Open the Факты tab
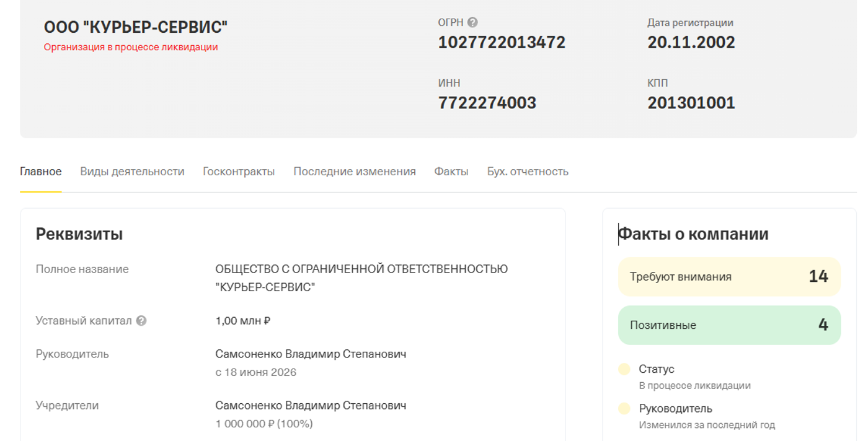The height and width of the screenshot is (441, 868). 451,172
